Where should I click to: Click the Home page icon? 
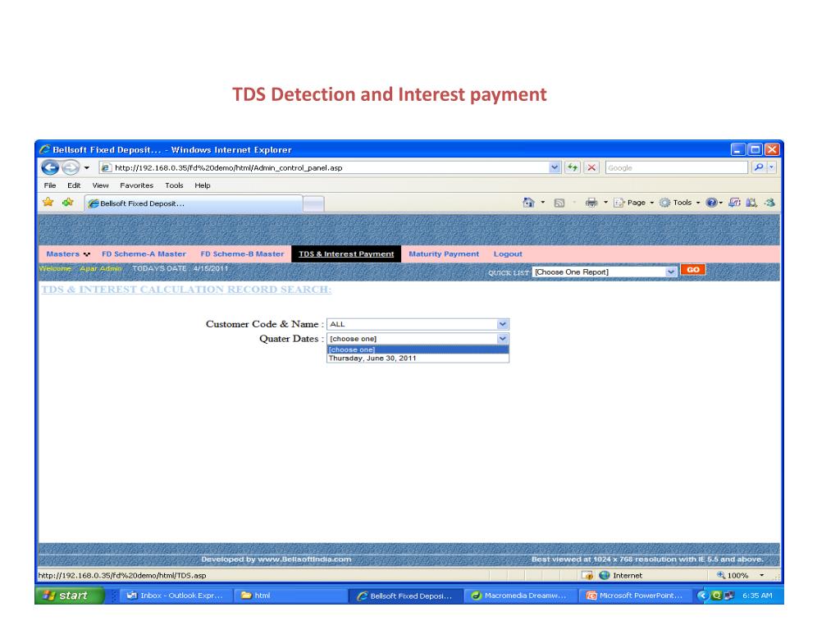click(529, 203)
